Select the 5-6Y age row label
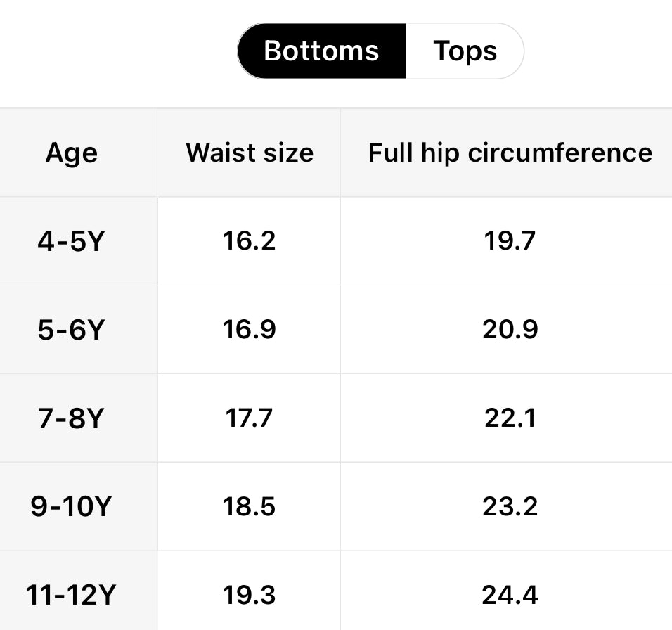 pos(72,330)
